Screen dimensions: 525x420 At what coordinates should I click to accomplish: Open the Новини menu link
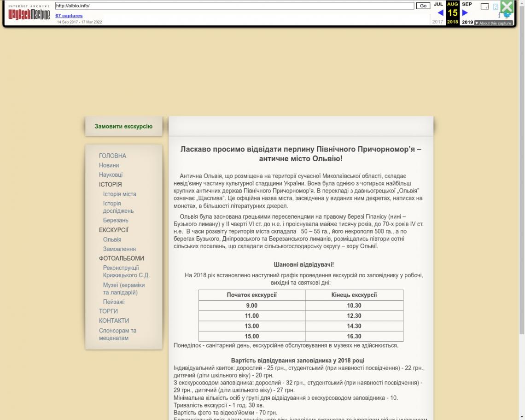tap(109, 165)
